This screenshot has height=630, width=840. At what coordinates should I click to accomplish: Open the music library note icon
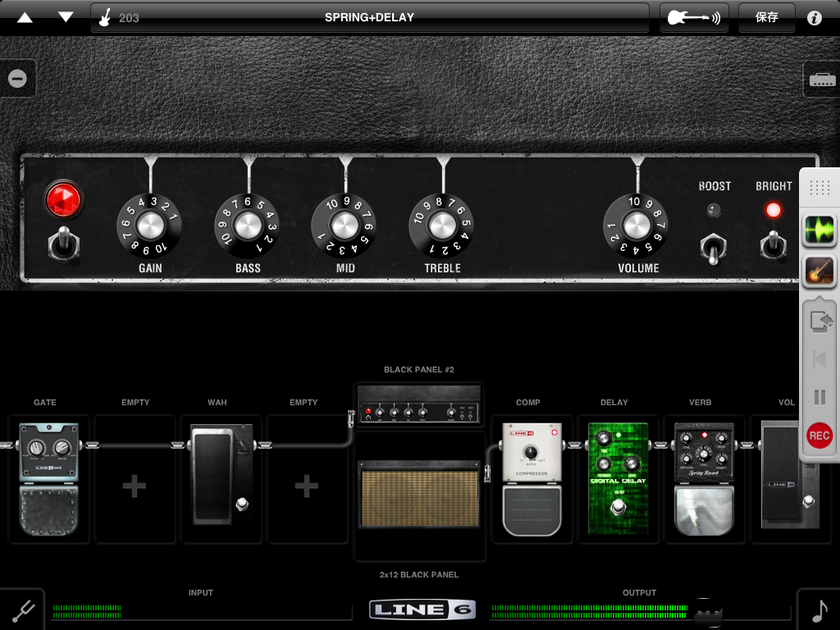pyautogui.click(x=819, y=610)
